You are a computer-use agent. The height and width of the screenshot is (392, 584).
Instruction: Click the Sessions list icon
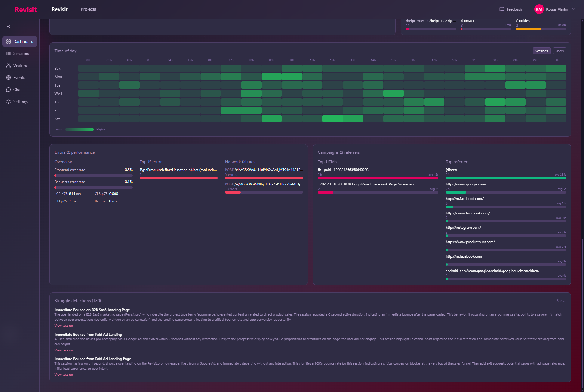[x=8, y=54]
